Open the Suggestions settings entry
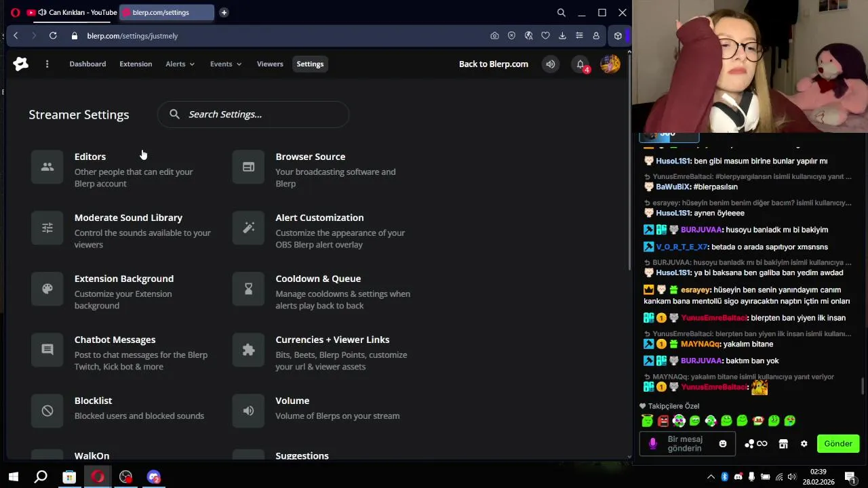Screen dimensions: 868x488 [302, 455]
